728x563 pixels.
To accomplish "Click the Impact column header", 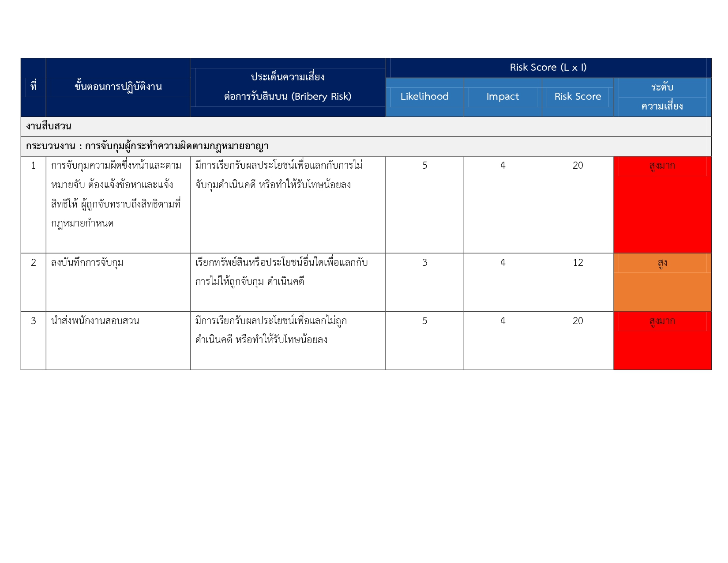I will pos(503,97).
